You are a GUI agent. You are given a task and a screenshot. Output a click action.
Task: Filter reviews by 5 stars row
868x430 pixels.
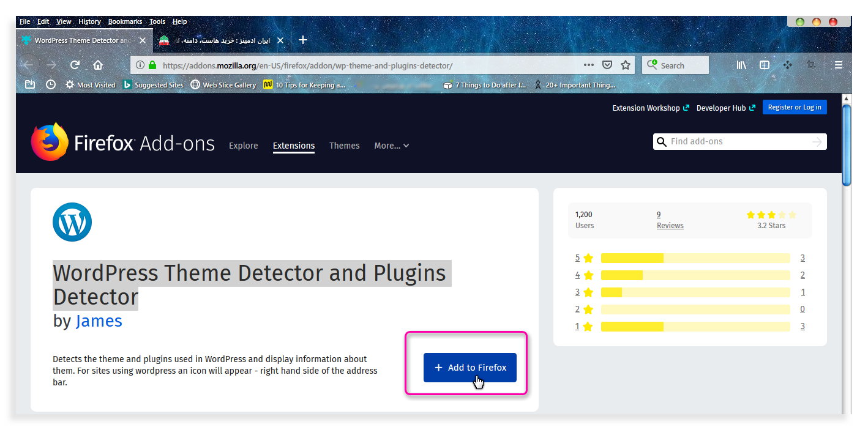tap(690, 258)
